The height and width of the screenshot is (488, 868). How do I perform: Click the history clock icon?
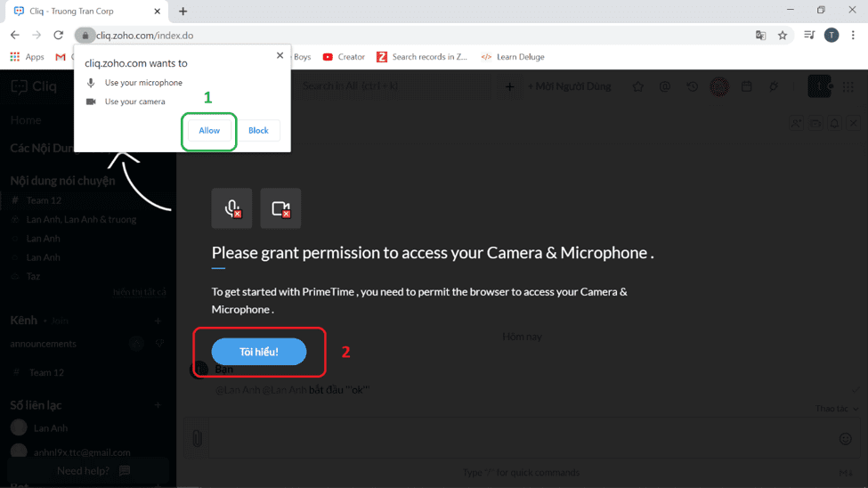click(692, 86)
